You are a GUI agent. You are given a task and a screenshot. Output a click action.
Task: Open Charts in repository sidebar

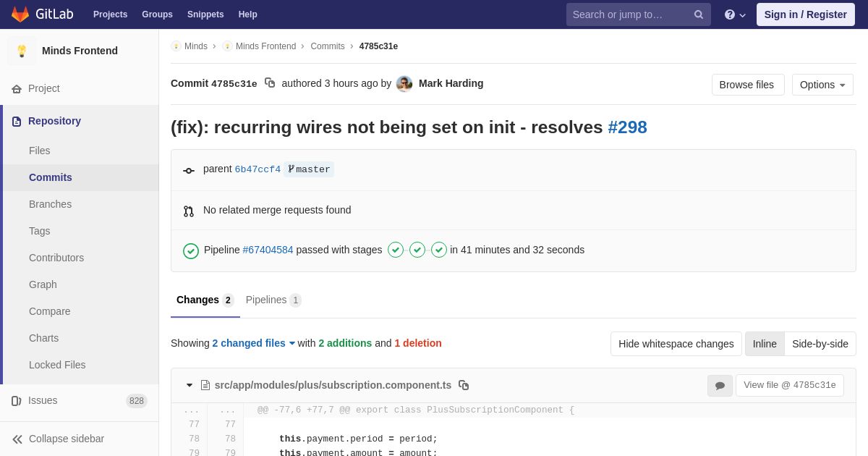tap(43, 338)
